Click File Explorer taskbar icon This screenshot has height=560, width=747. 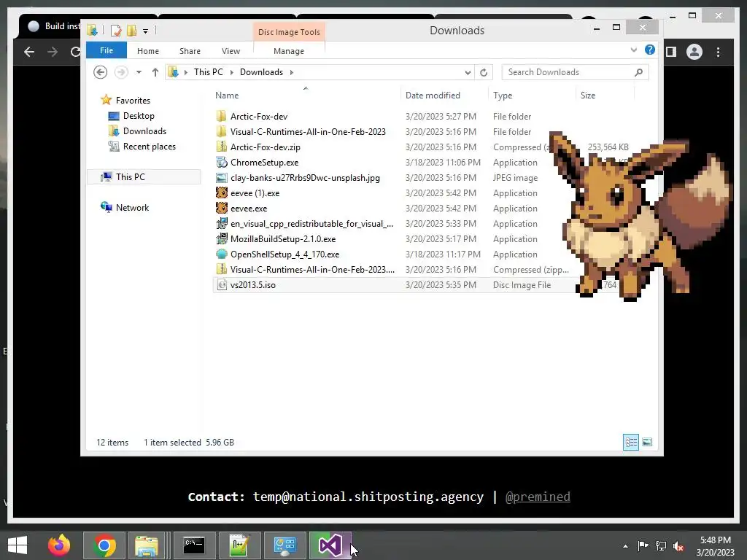146,545
